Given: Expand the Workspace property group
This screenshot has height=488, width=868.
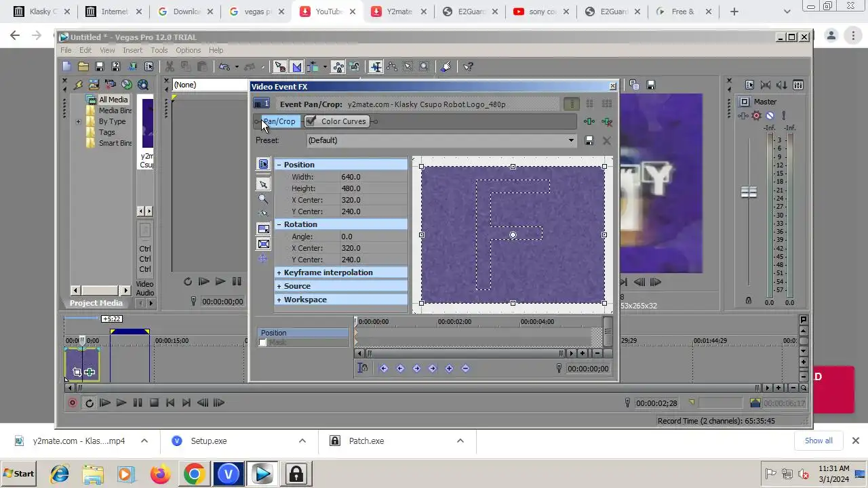Looking at the screenshot, I should coord(279,300).
